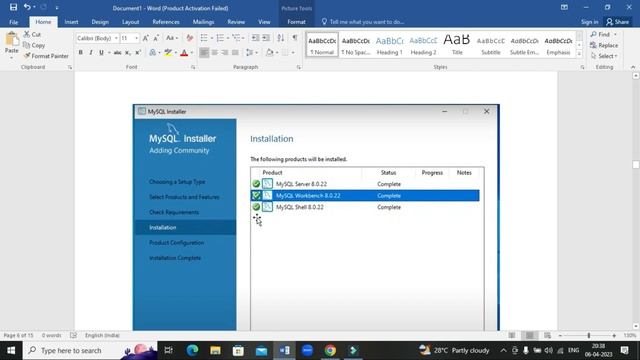640x360 pixels.
Task: Open the Select dropdown in Editing group
Action: [x=604, y=56]
